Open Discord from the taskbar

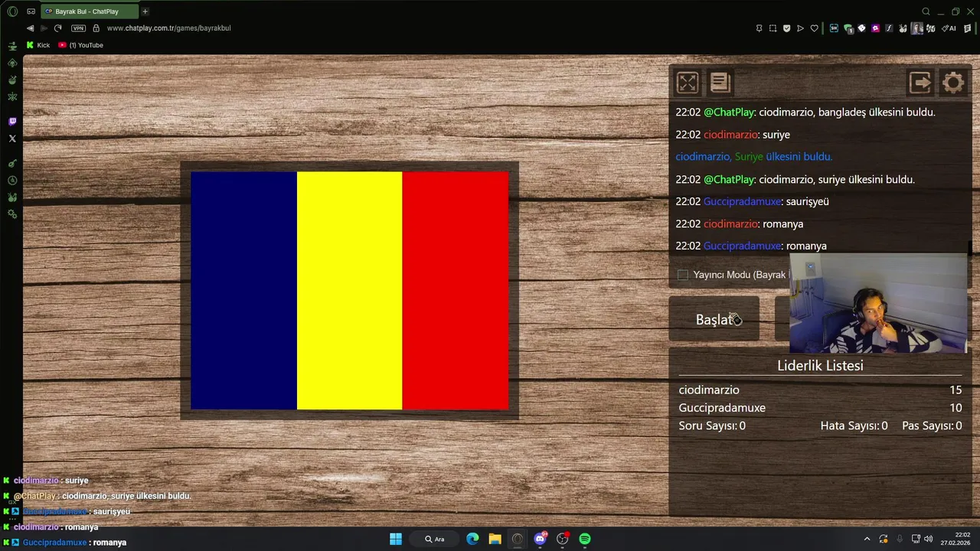pos(540,539)
